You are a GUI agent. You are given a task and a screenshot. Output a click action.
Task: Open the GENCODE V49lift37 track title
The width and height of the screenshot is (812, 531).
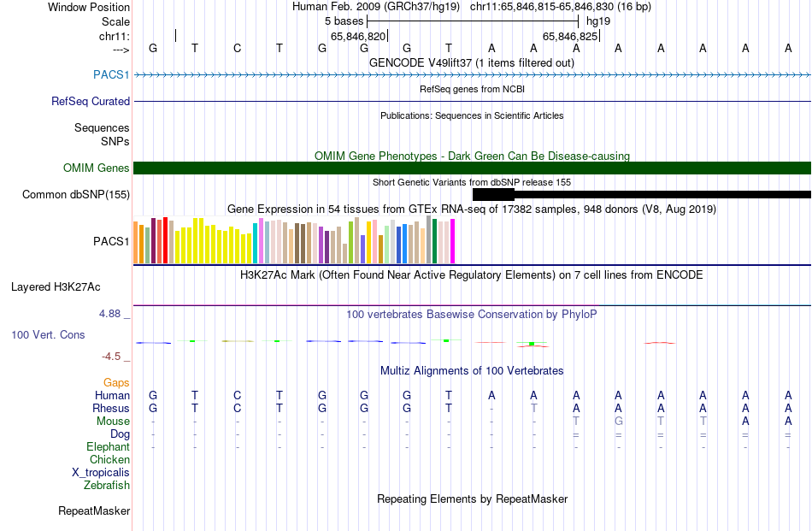tap(471, 62)
